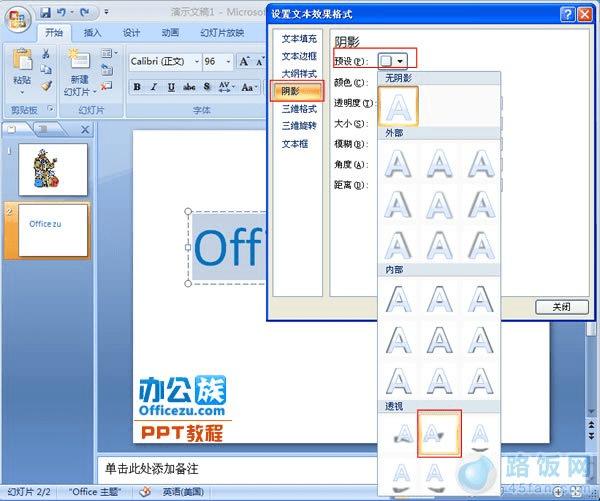Switch to the outline tab in slide pane
The width and height of the screenshot is (600, 501).
47,129
